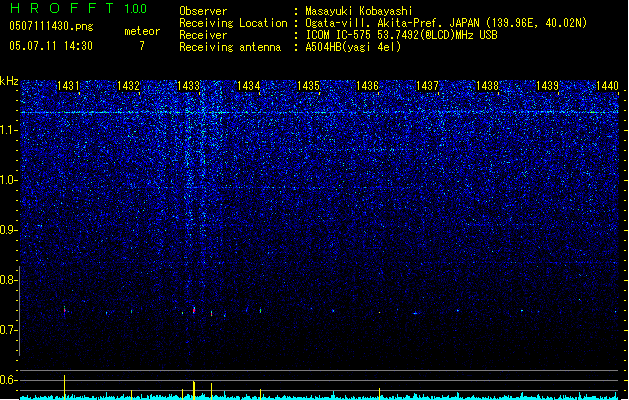
Task: Click the Observer label
Action: 203,11
